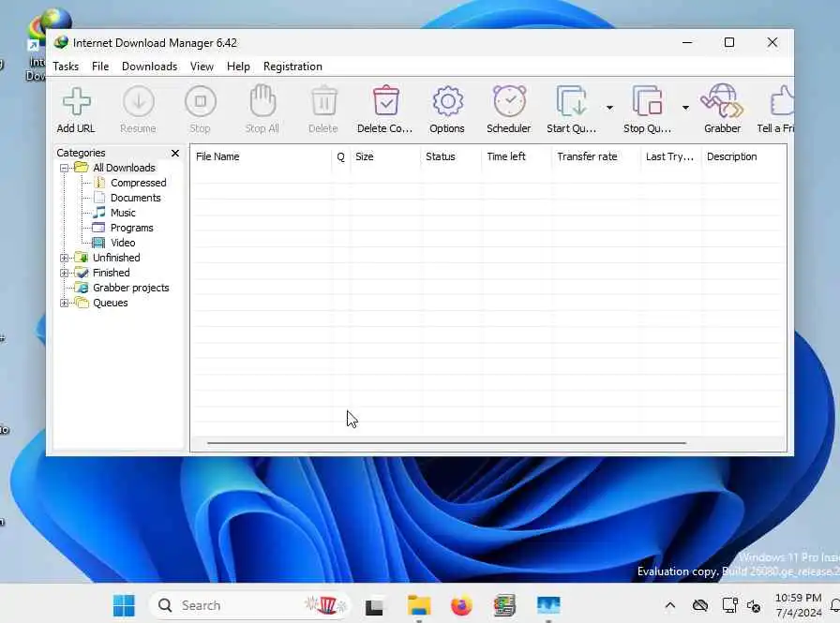Click the network icon in the system tray
Image resolution: width=840 pixels, height=623 pixels.
point(730,605)
